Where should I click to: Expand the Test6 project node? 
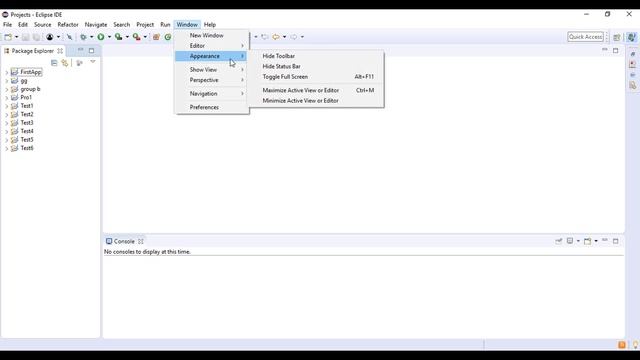click(x=7, y=149)
